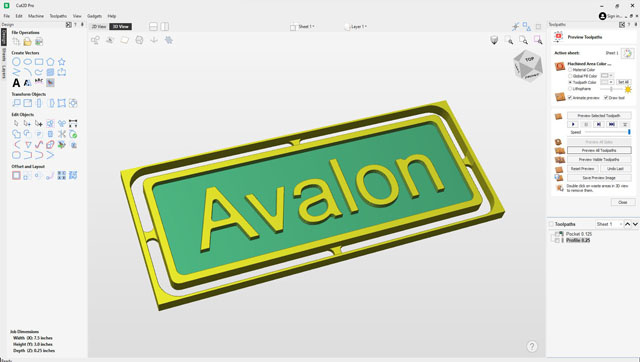This screenshot has height=362, width=640.
Task: Select the large black A text tool
Action: (x=16, y=83)
